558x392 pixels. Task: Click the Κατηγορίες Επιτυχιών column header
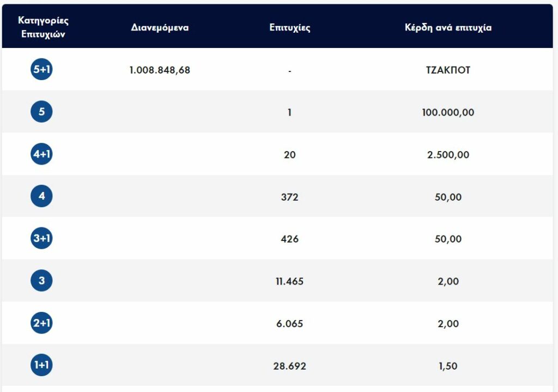43,26
